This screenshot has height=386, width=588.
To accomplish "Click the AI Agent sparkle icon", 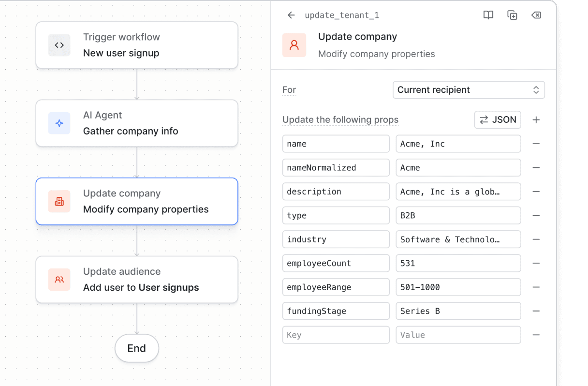I will [x=59, y=123].
